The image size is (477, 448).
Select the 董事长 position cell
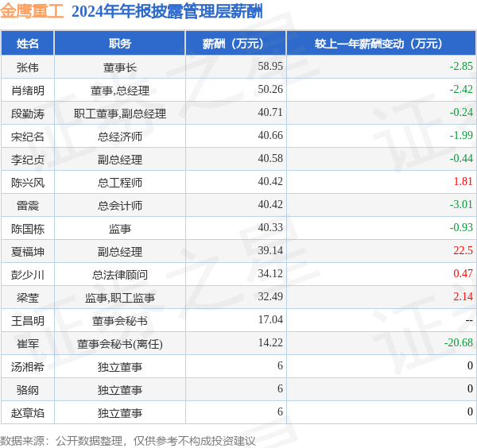(x=120, y=68)
